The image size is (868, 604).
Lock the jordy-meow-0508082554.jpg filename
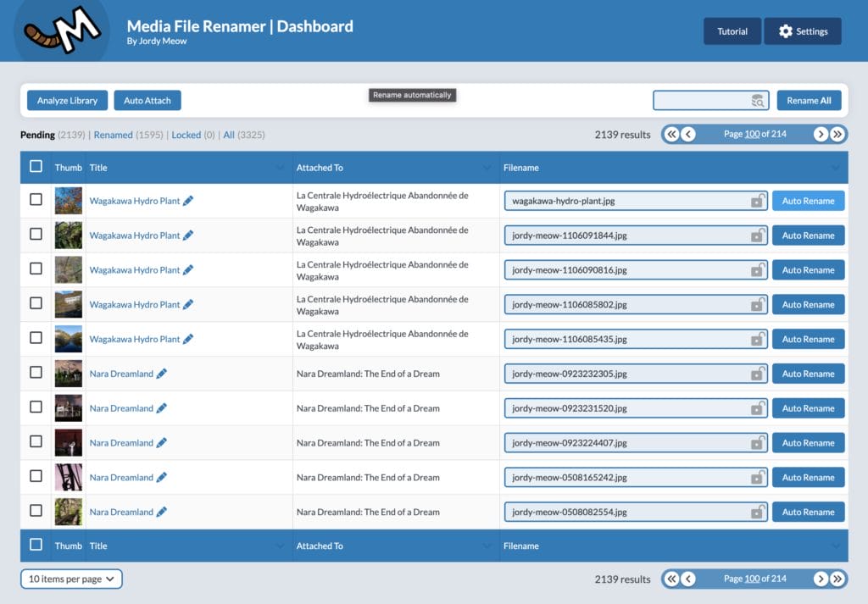tap(757, 512)
